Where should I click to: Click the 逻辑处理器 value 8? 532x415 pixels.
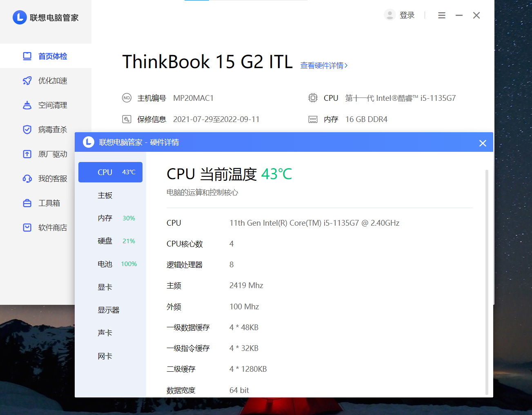point(231,264)
